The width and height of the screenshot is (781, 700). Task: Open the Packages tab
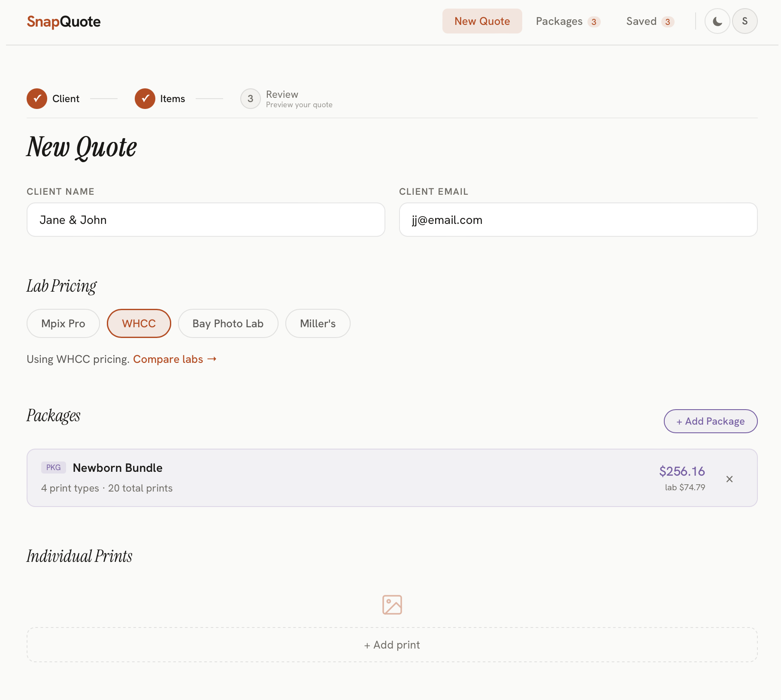(568, 21)
